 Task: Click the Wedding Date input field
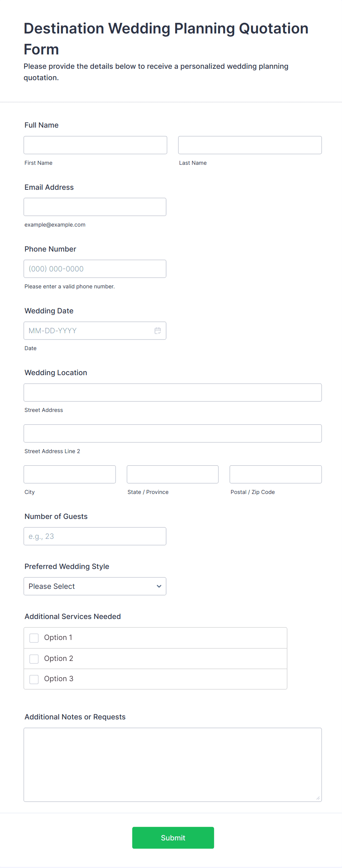pos(85,330)
